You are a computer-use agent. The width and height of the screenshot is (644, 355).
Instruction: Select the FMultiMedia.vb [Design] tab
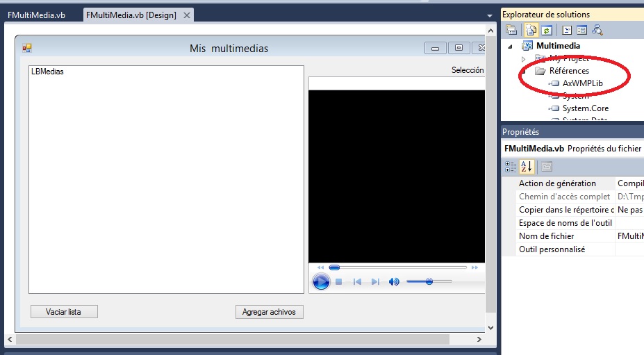pos(131,15)
